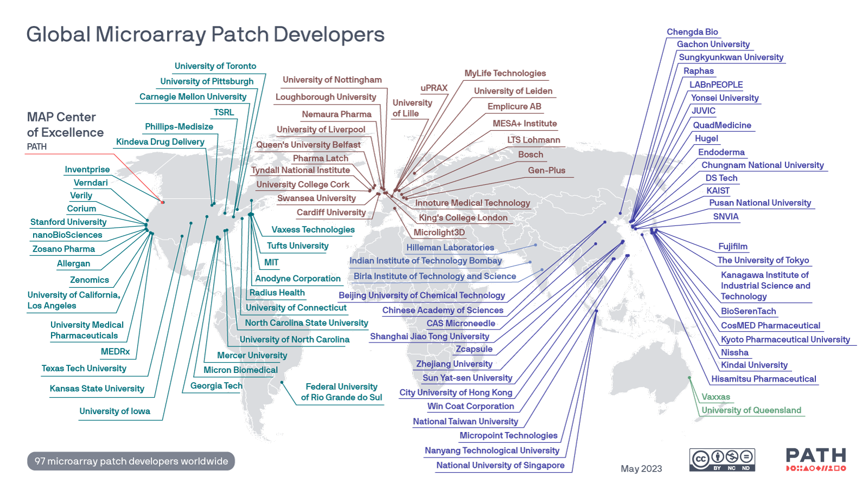Click 'Phillips-Medisize' label
Image resolution: width=868 pixels, height=490 pixels.
point(179,127)
